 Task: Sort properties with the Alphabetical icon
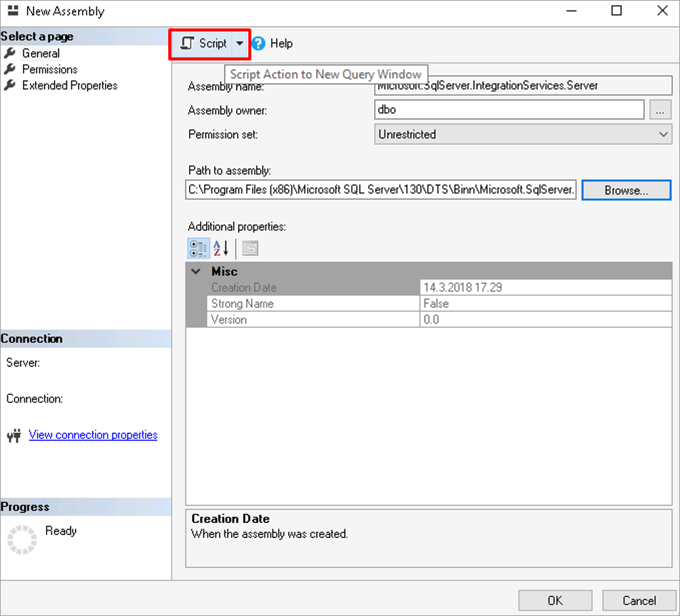pyautogui.click(x=221, y=248)
